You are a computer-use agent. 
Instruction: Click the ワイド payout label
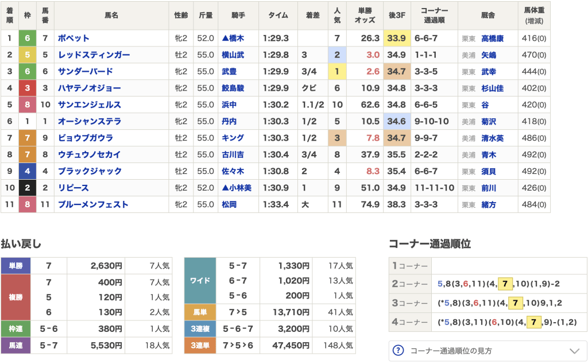[x=200, y=280]
